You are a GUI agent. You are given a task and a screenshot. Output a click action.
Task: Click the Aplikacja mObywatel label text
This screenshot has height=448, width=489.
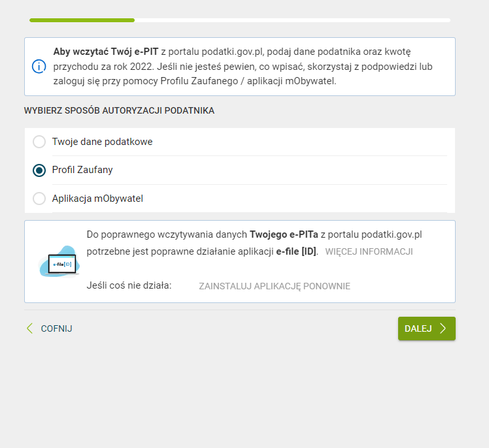click(97, 199)
